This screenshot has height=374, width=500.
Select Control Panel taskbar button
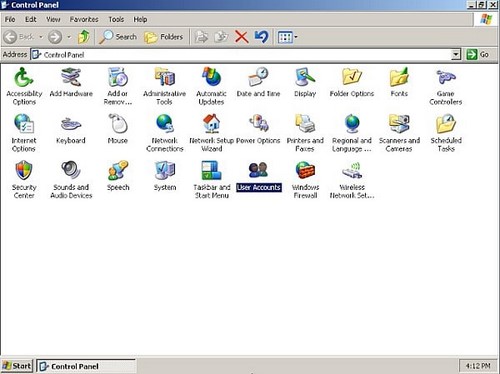86,366
